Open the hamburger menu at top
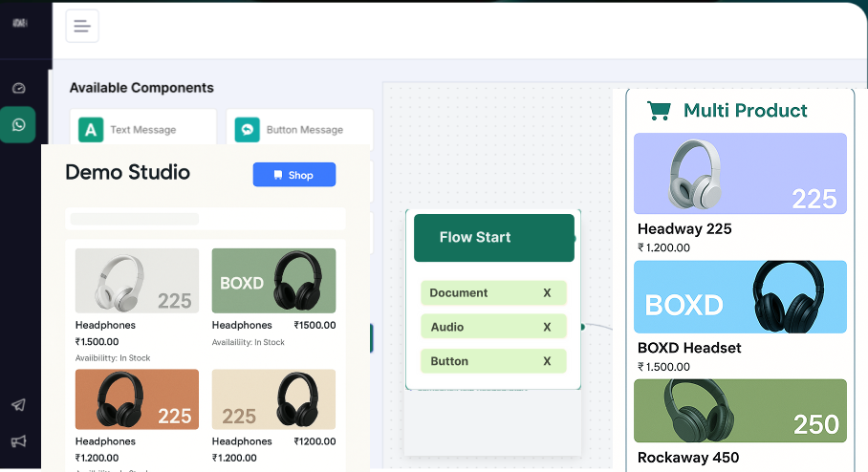This screenshot has width=868, height=472. (82, 26)
